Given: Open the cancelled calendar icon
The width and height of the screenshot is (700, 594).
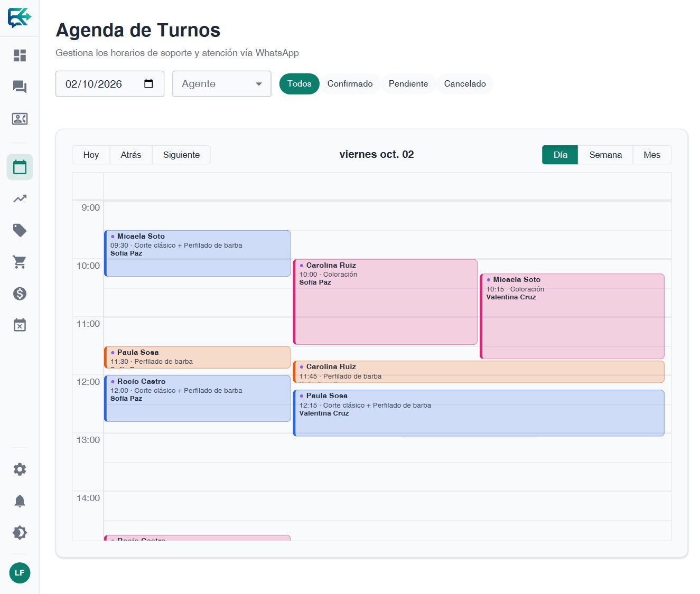Looking at the screenshot, I should (x=20, y=325).
